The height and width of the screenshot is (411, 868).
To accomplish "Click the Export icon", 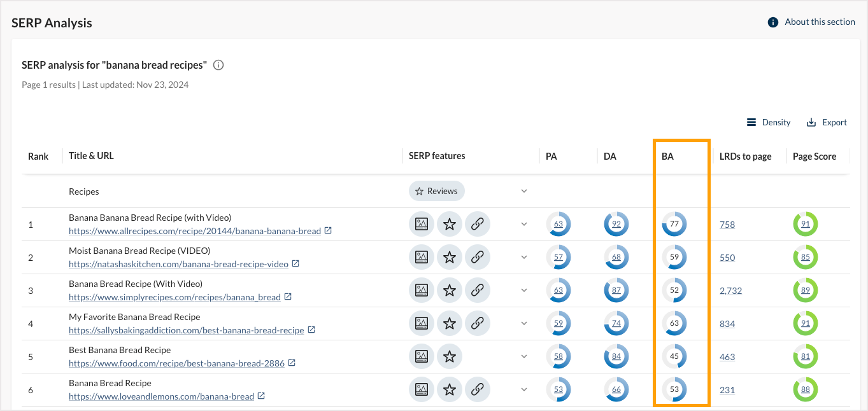I will click(x=810, y=122).
